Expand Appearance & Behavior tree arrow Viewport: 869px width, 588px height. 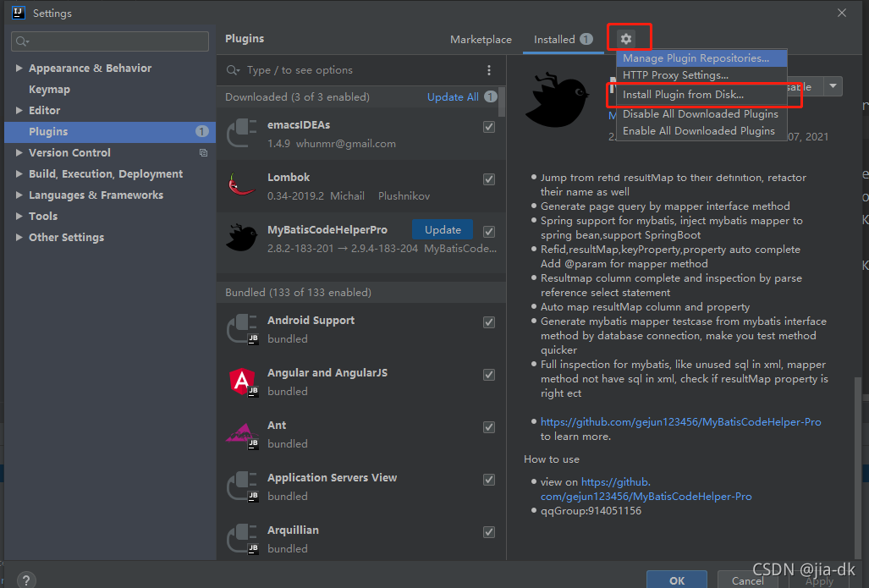pos(19,69)
